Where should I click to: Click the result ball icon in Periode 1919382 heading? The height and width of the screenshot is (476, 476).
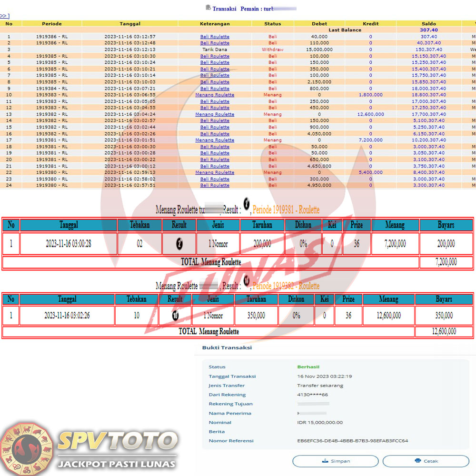pyautogui.click(x=247, y=281)
